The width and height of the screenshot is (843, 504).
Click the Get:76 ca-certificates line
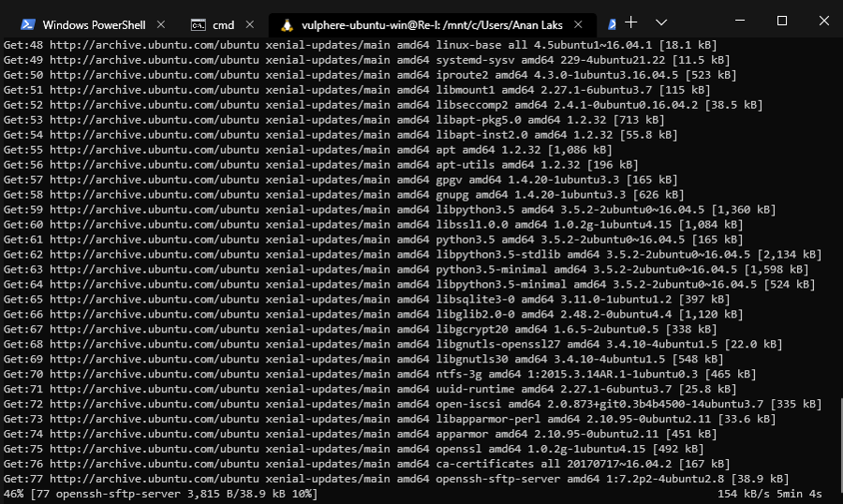[x=366, y=465]
